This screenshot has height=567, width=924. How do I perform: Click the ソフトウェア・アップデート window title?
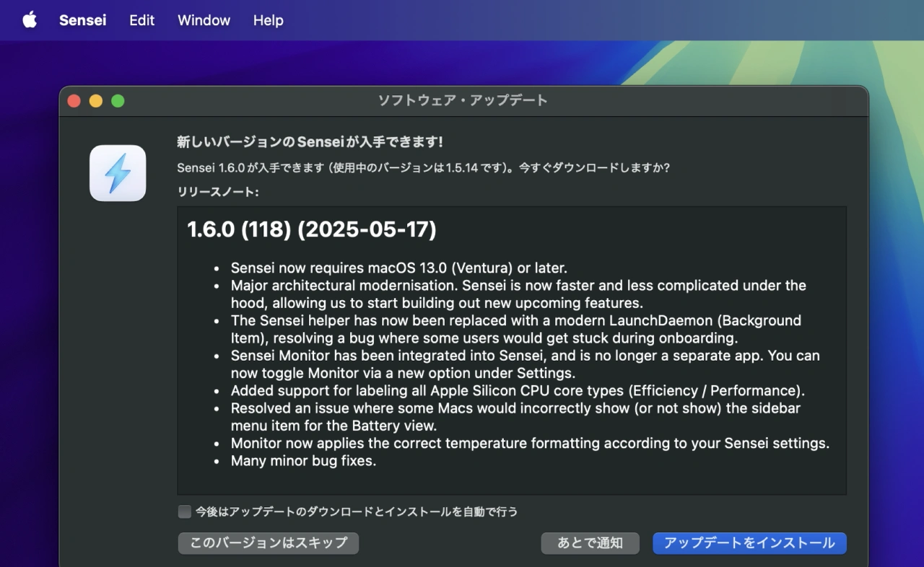[x=463, y=101]
